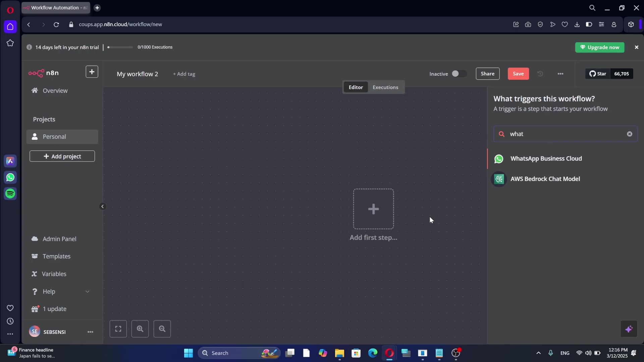644x362 pixels.
Task: Open Aria AI in Opera sidebar
Action: [10, 161]
